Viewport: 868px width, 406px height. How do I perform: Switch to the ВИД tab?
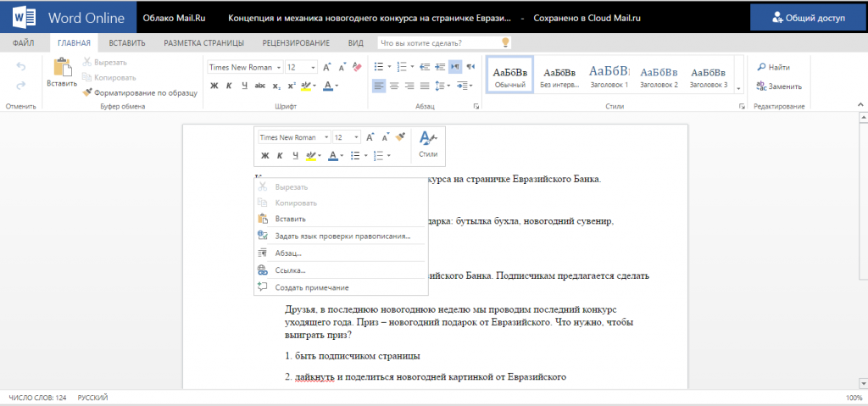356,43
